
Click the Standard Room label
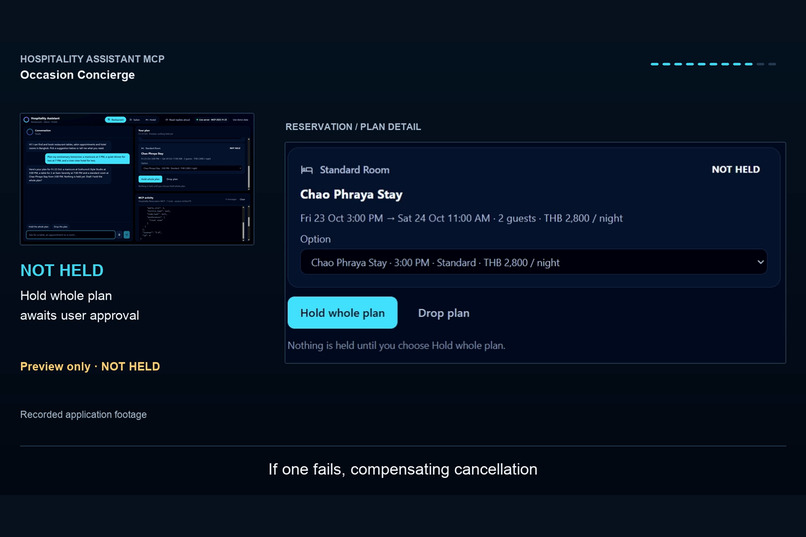coord(354,170)
